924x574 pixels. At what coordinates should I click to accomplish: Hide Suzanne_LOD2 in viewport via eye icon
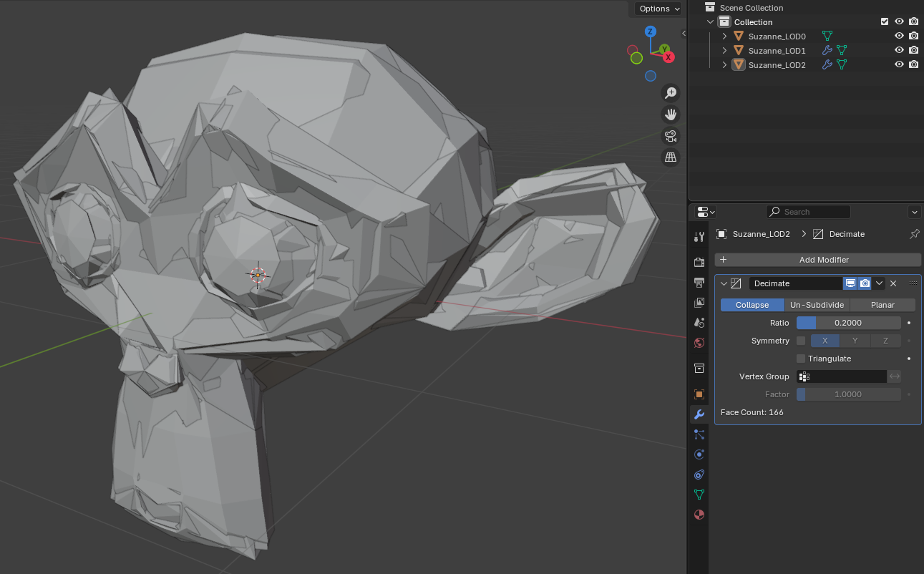point(900,64)
